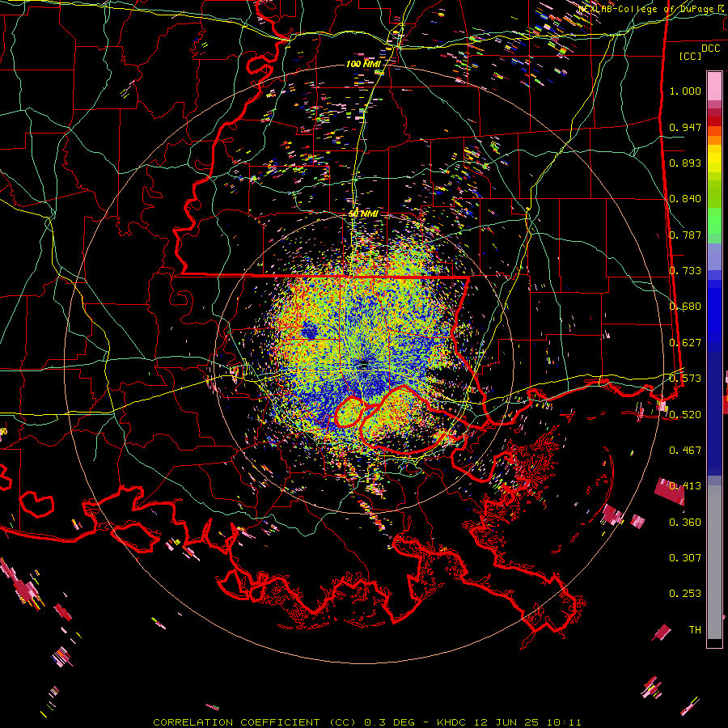Pick the periwinkle light-blue color bar segment
This screenshot has width=728, height=728.
click(714, 256)
